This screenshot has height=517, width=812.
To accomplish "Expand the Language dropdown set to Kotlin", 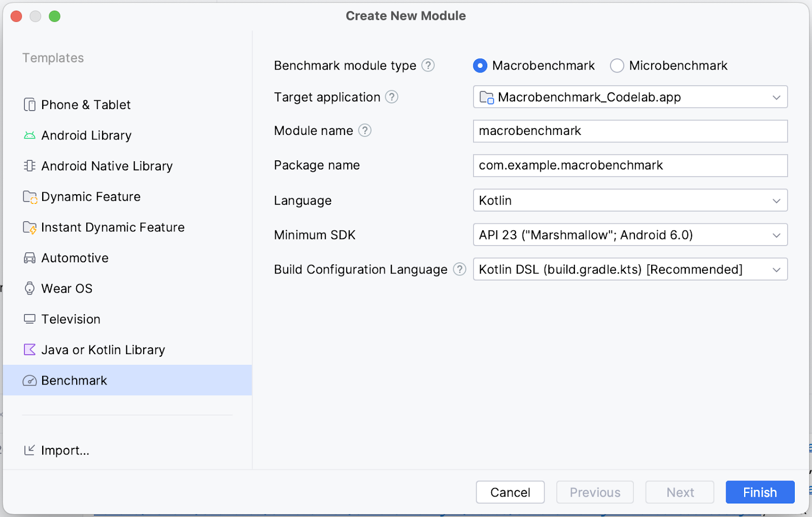I will [630, 200].
